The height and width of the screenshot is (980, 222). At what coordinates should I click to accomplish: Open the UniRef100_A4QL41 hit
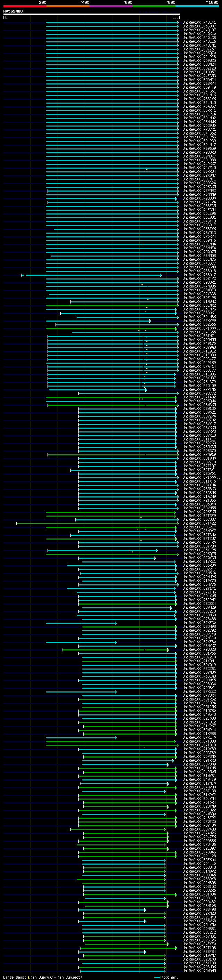(x=199, y=23)
